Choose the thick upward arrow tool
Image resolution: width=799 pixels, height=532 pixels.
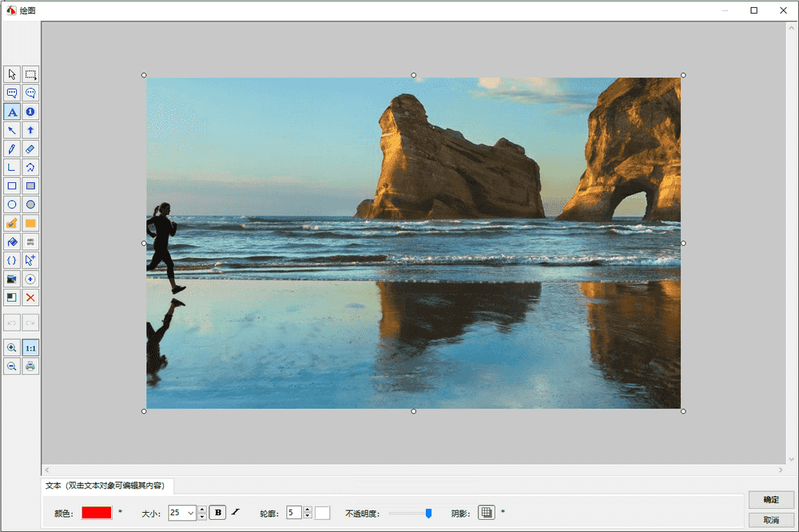point(30,130)
